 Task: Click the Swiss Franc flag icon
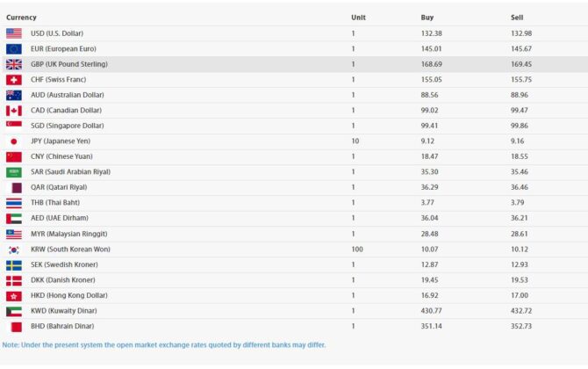[x=14, y=79]
